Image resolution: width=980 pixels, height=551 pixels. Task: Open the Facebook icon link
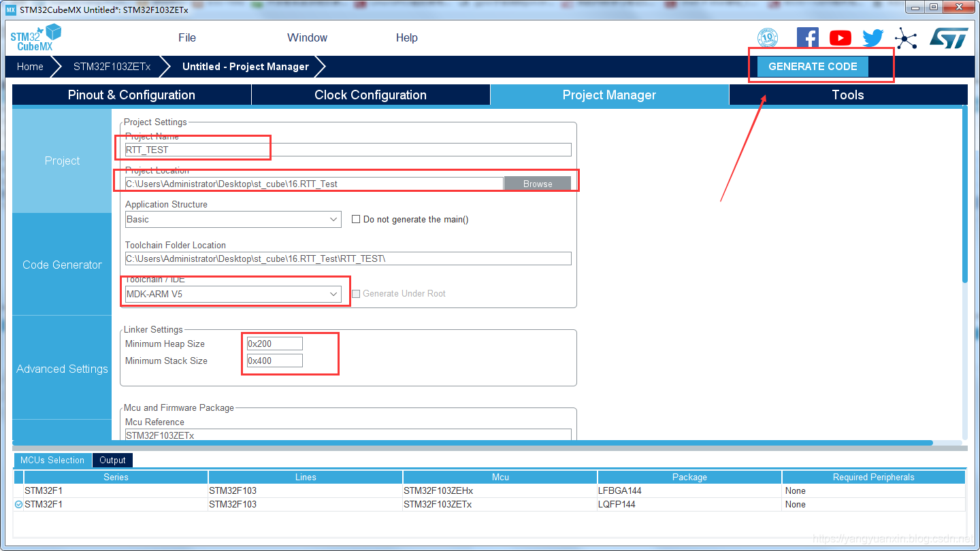pyautogui.click(x=807, y=38)
